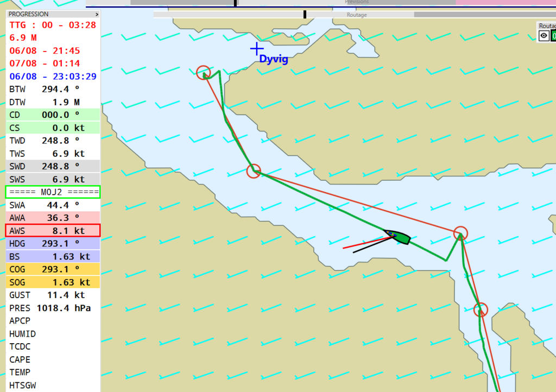Select the waypoint circle directly east of the boat

point(460,233)
